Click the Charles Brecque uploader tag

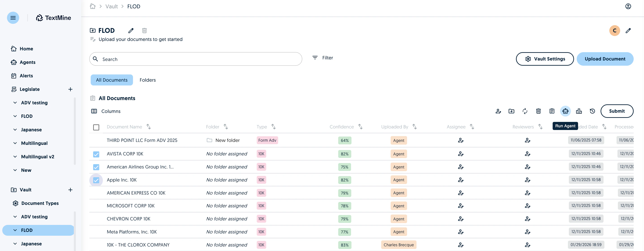pos(399,245)
